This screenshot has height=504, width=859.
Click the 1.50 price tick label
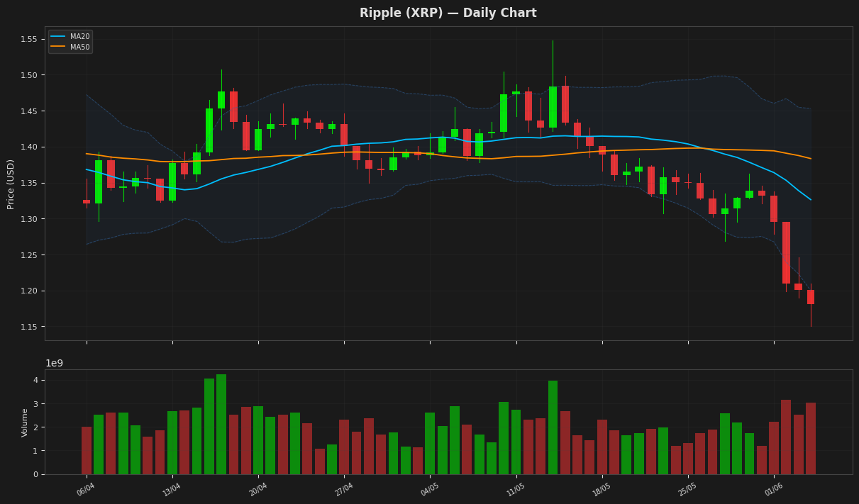[29, 75]
